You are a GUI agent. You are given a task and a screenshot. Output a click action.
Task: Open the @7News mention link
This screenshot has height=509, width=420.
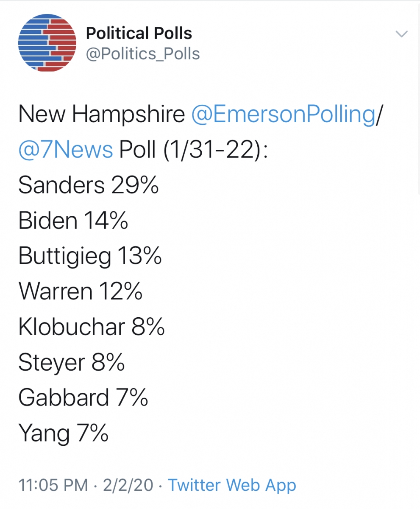click(66, 150)
